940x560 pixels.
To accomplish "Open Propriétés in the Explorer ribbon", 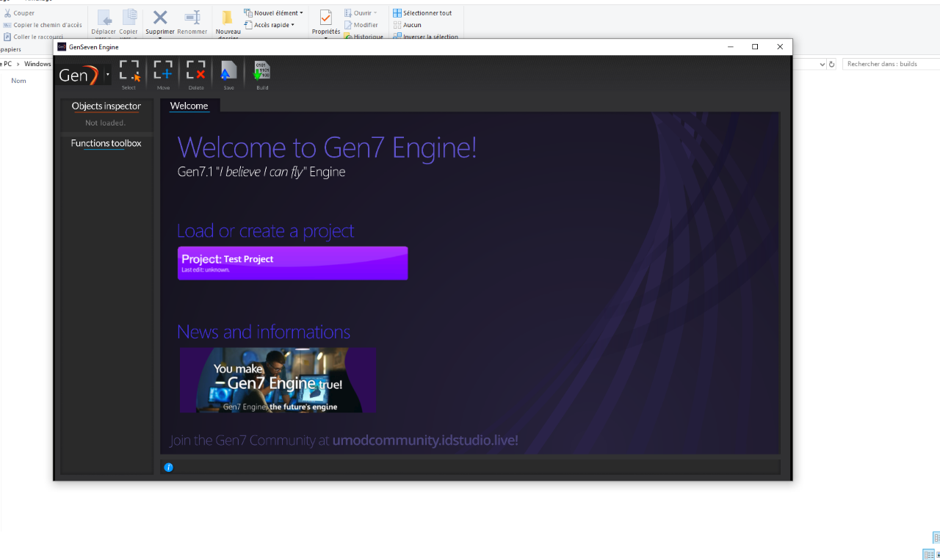I will [x=326, y=23].
